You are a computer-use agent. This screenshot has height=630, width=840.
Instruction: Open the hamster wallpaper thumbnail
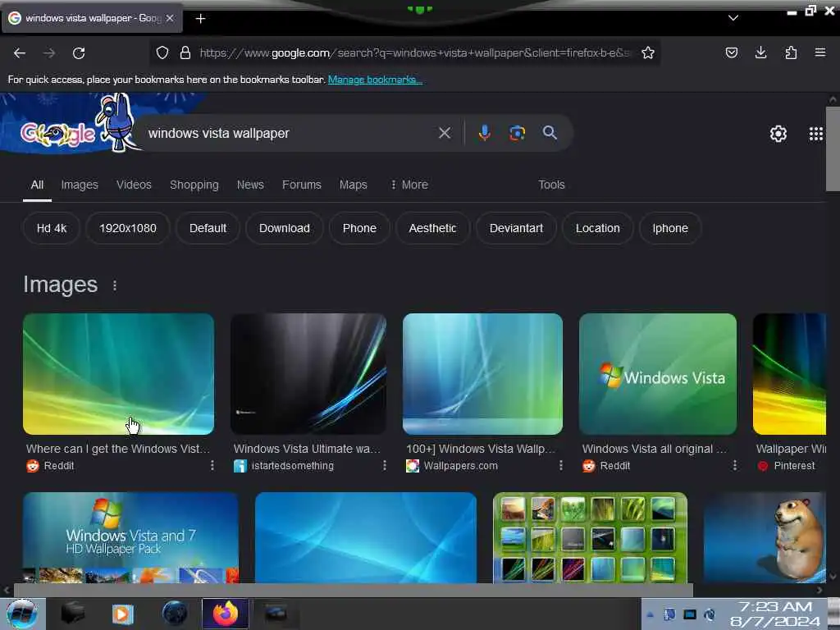pyautogui.click(x=765, y=537)
